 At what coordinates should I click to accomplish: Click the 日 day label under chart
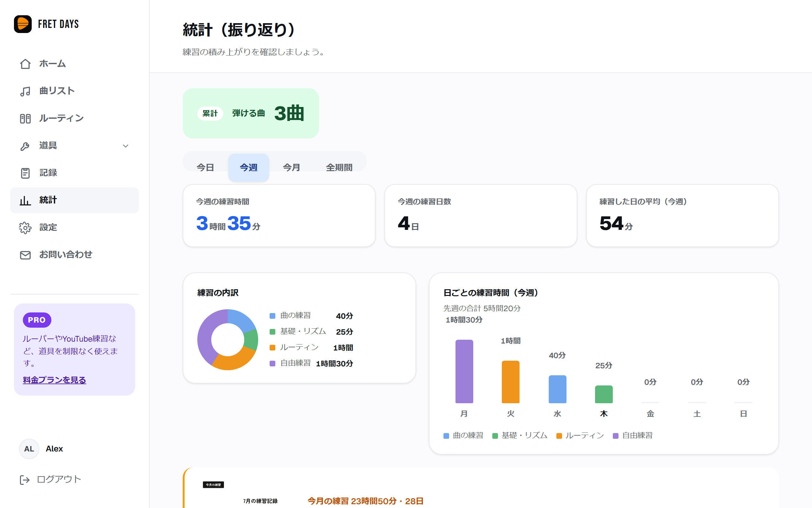coord(743,414)
